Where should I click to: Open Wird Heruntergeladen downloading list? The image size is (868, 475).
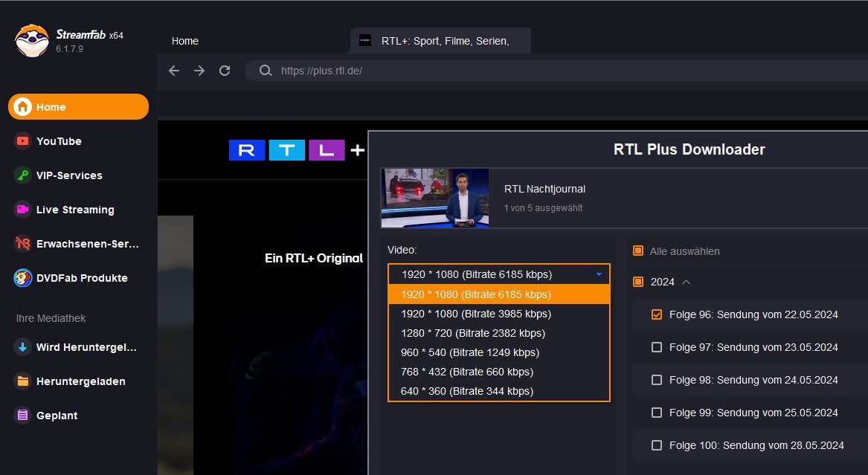86,347
